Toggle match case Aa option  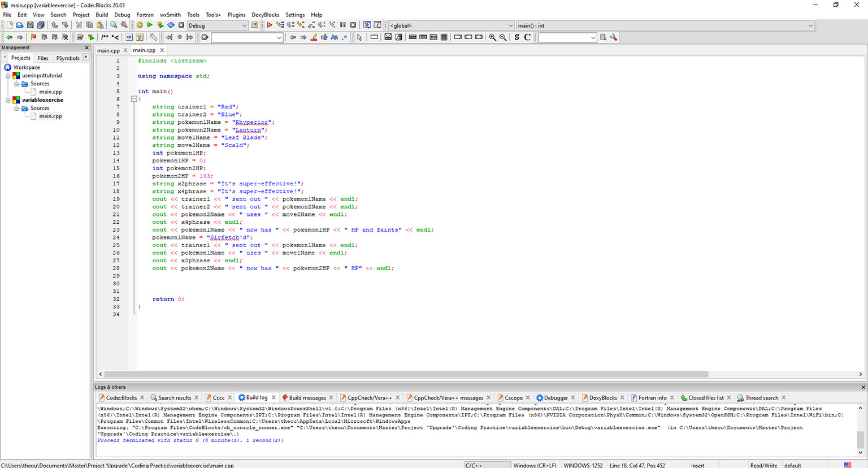click(x=335, y=37)
